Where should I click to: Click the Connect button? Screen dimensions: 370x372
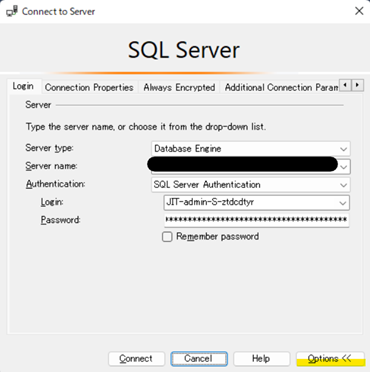136,359
